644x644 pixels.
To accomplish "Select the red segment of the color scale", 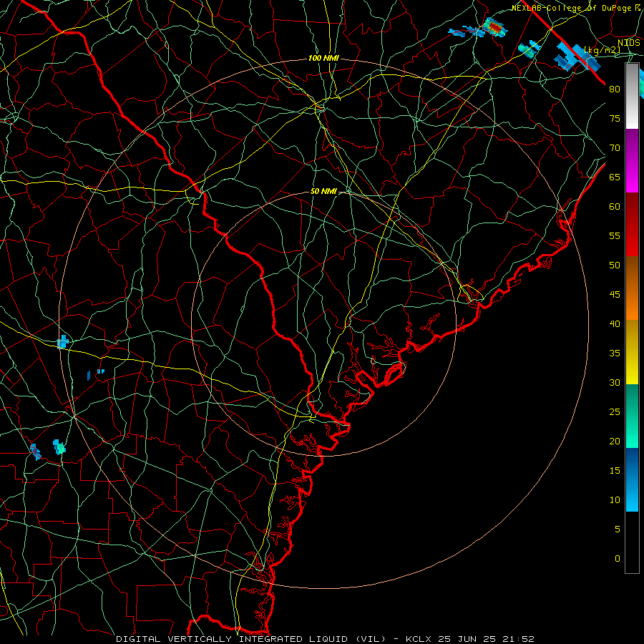I will (632, 224).
